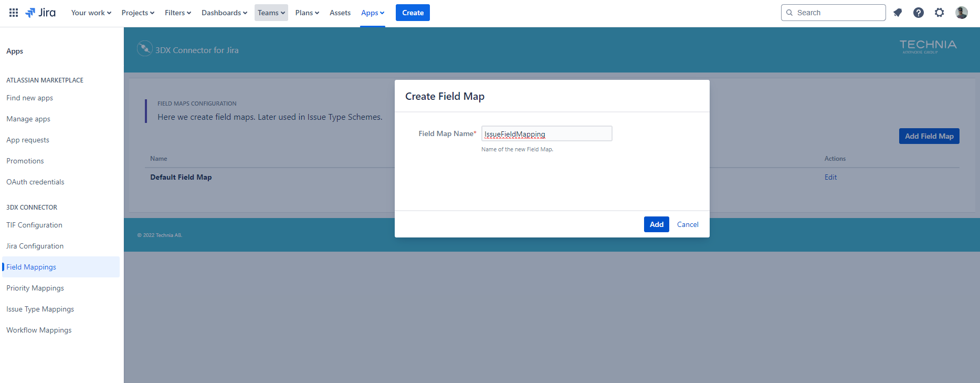980x383 pixels.
Task: Click the 'Name of the new Field Map.' hint
Action: click(517, 149)
